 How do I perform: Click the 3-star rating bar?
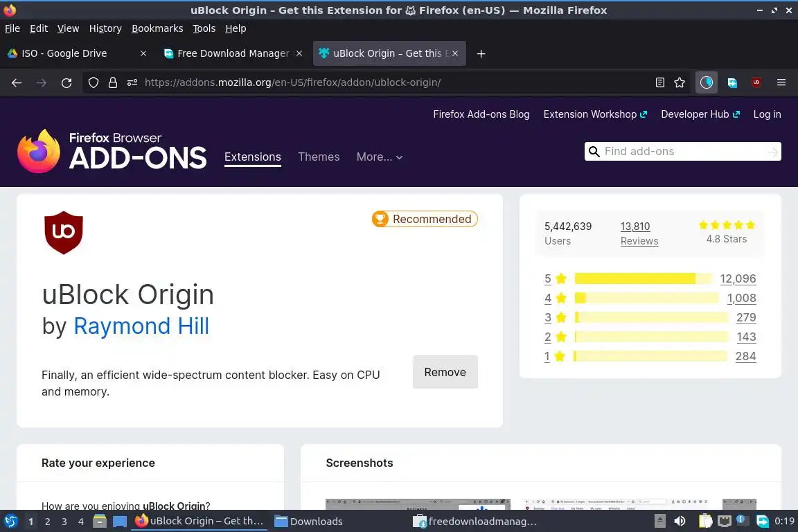click(x=651, y=317)
